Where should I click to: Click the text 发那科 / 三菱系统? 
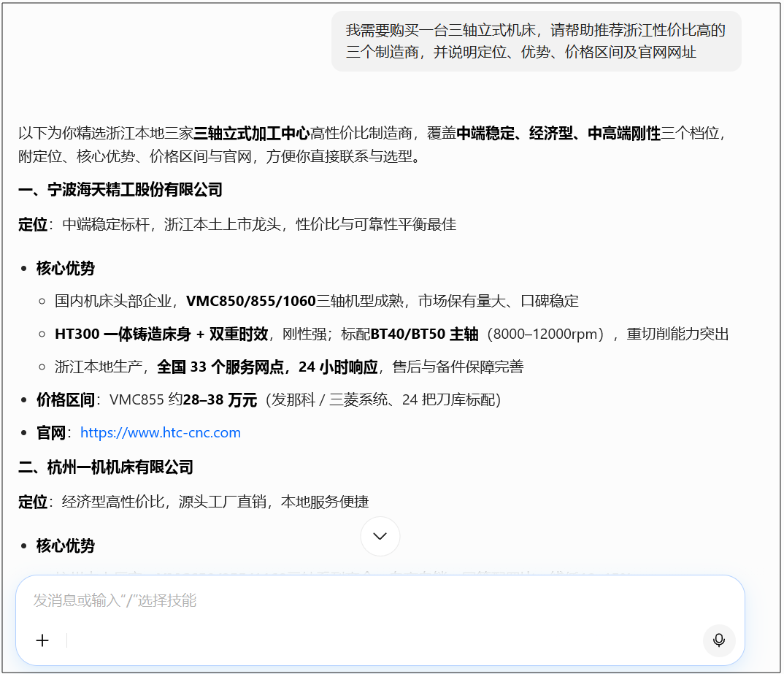point(329,400)
